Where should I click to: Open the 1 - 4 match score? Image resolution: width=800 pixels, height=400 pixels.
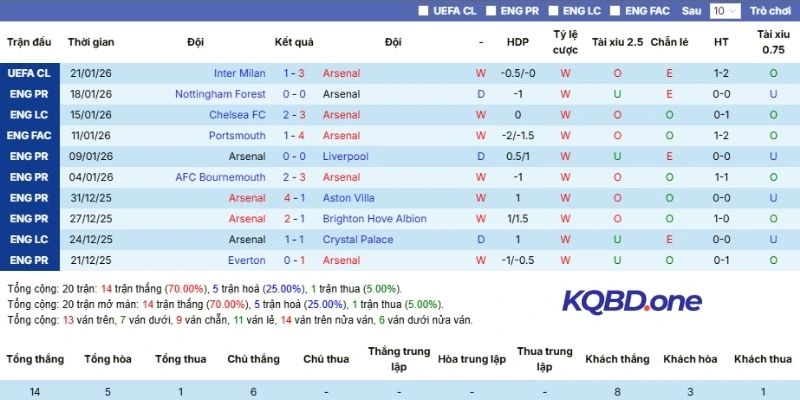(294, 136)
